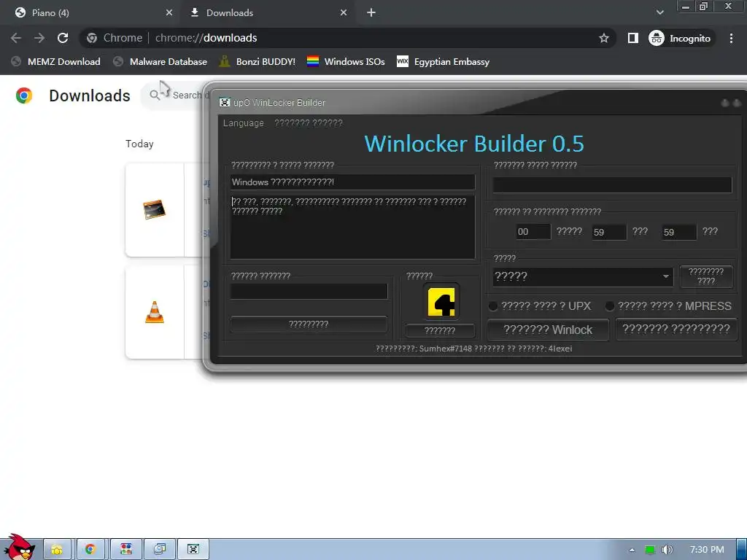Open Chrome's tab search chevron
Viewport: 747px width, 560px height.
[x=659, y=13]
